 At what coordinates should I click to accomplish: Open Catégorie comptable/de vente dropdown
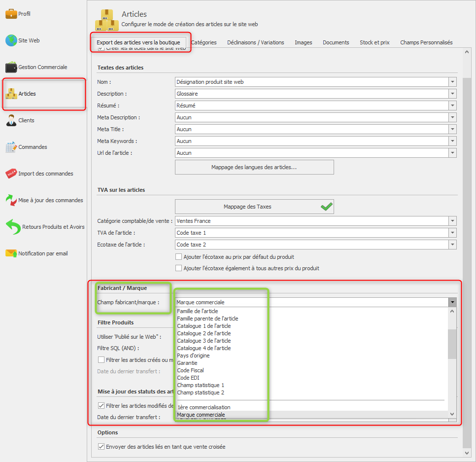[453, 221]
